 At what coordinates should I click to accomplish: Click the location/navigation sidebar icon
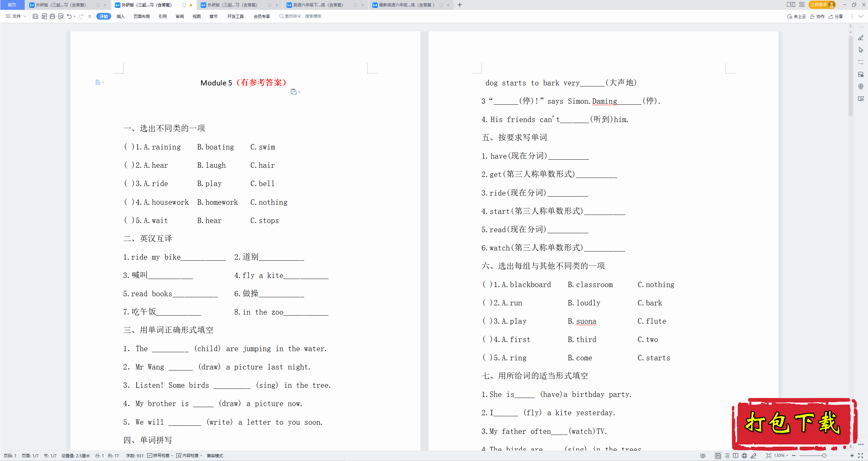point(861,86)
